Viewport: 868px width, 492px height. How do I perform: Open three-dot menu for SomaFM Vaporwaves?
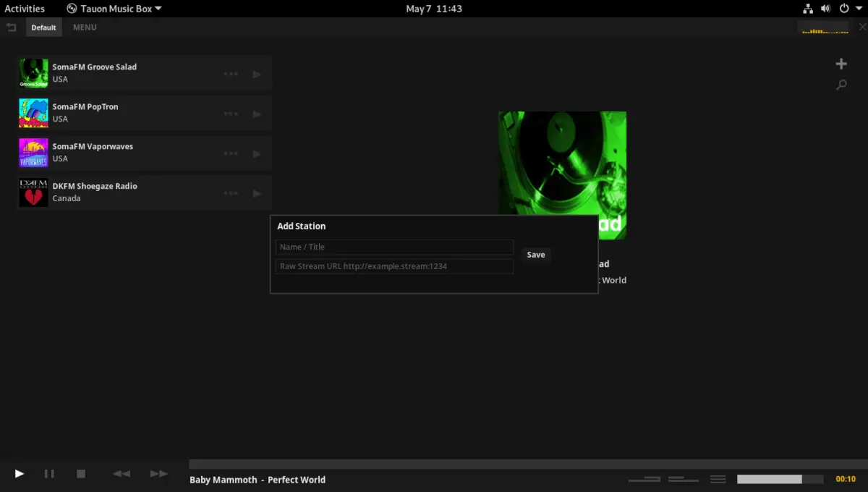pos(231,153)
